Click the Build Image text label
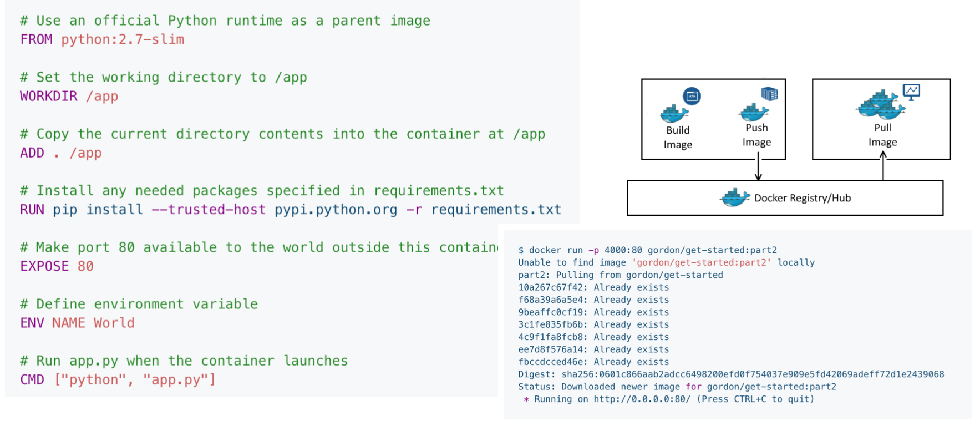Viewport: 980px width, 426px height. (x=678, y=137)
